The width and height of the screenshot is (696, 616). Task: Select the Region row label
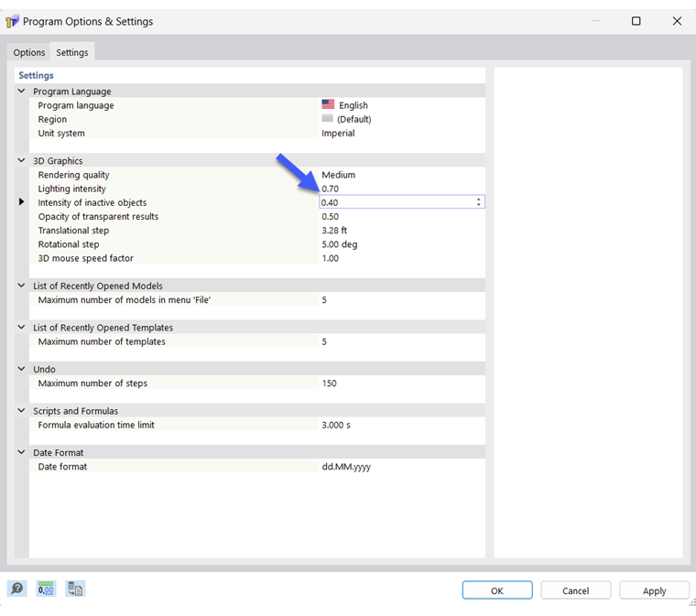[x=52, y=119]
